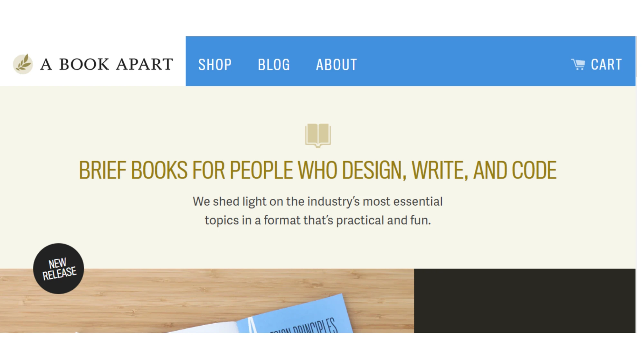
Task: Click the 'Brief Books for People' headline
Action: tap(317, 170)
